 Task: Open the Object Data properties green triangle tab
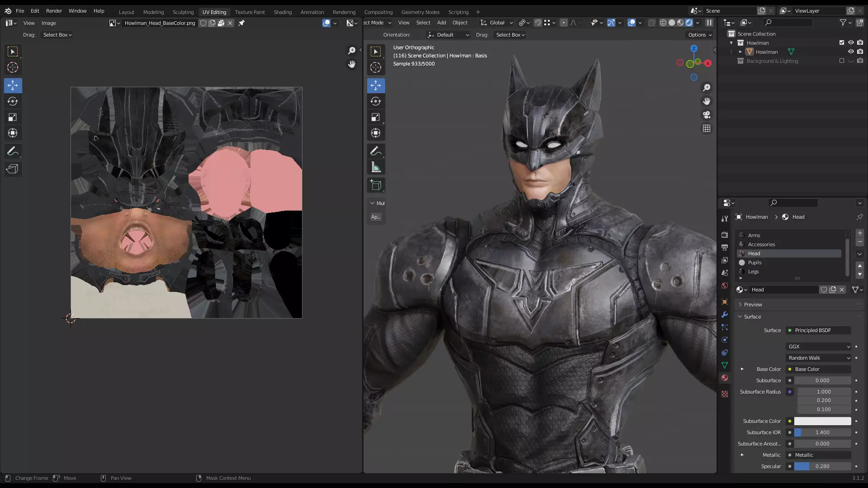click(x=725, y=365)
